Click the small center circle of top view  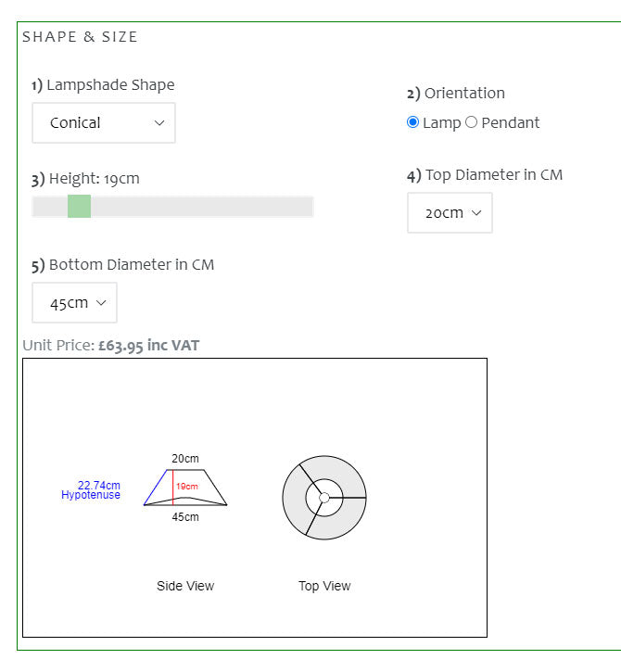click(324, 498)
